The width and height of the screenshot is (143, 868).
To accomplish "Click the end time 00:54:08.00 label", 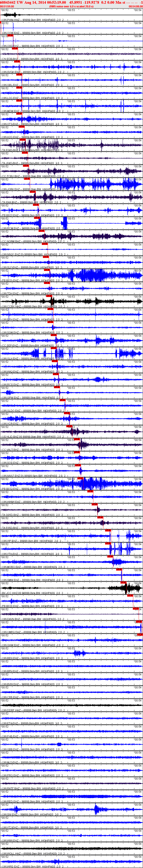I will pyautogui.click(x=136, y=6).
